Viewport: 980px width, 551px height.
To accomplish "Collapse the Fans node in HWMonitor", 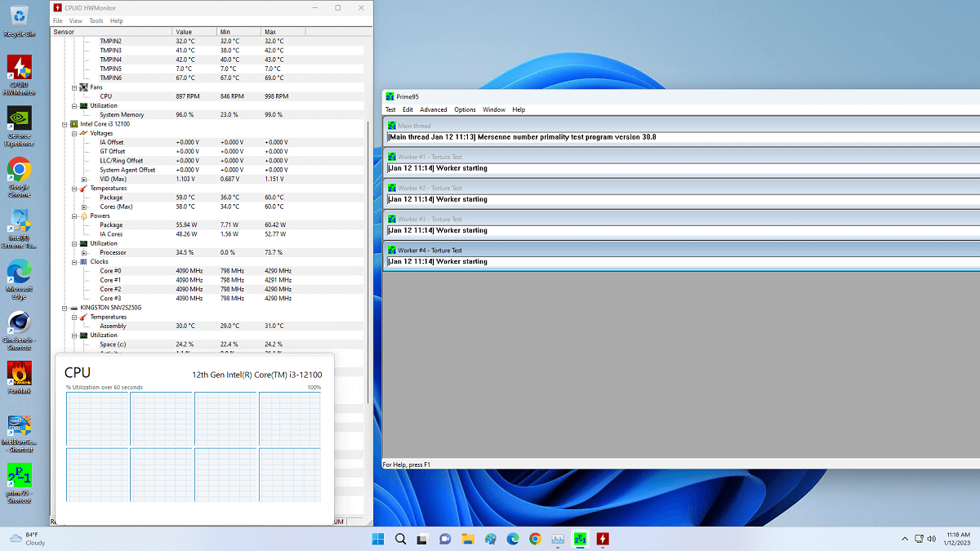I will (74, 87).
